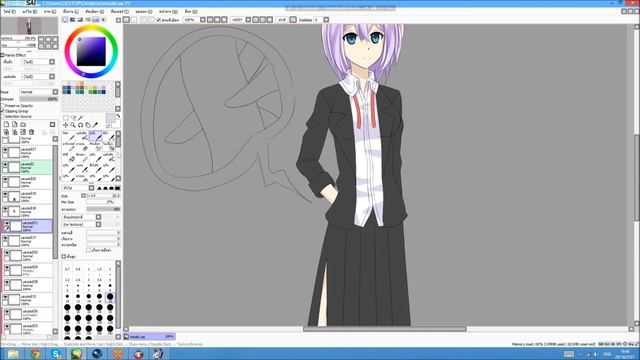Swap foreground and background colors arrow
640x360 pixels.
point(118,116)
